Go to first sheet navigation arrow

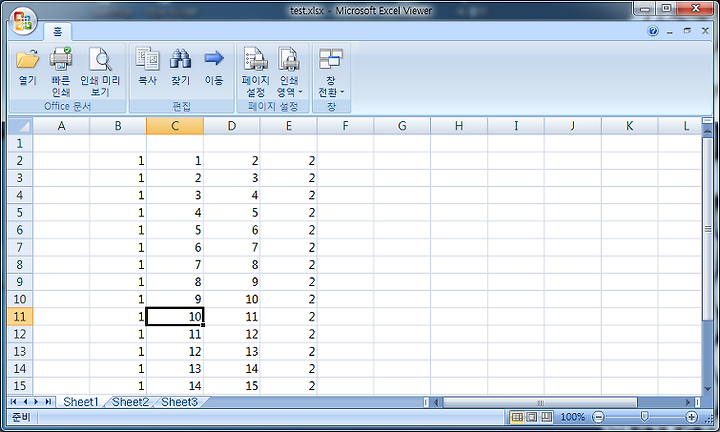click(x=13, y=402)
